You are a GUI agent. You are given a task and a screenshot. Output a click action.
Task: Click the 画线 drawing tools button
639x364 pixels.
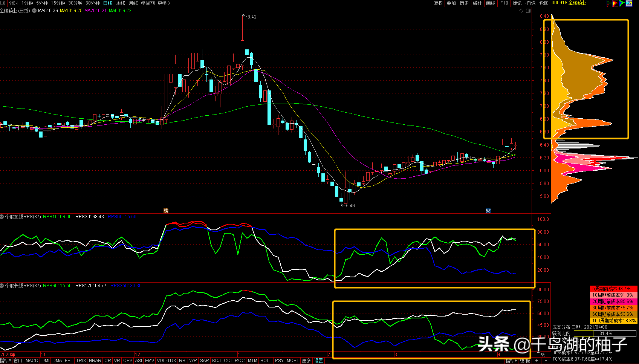(x=491, y=3)
